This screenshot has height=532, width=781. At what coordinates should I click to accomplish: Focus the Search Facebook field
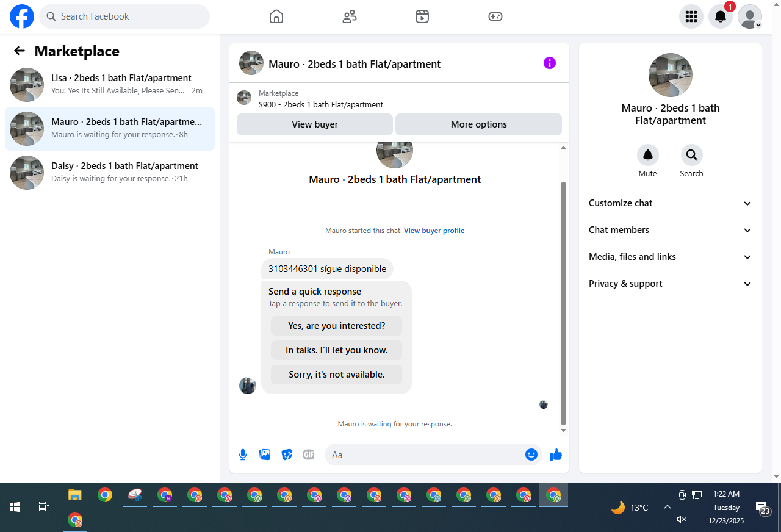pyautogui.click(x=124, y=16)
